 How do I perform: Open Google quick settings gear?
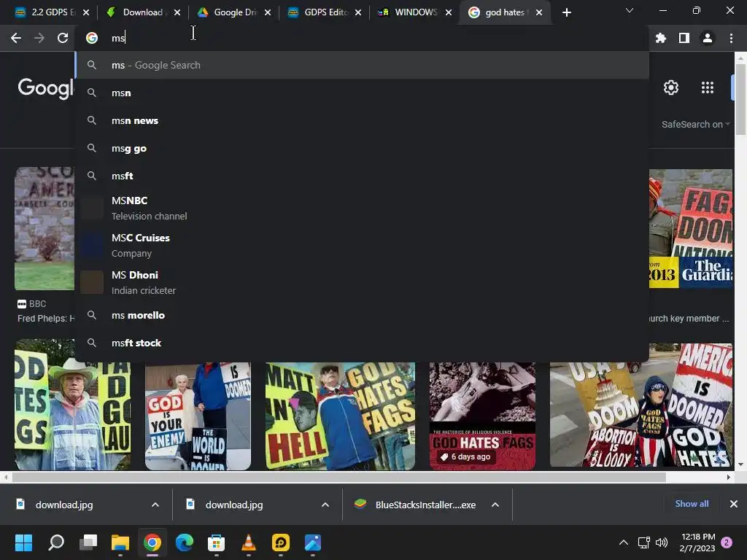point(671,87)
